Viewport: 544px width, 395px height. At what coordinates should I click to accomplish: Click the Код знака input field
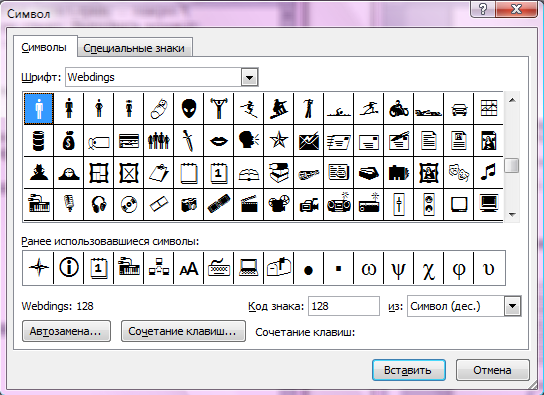[343, 306]
